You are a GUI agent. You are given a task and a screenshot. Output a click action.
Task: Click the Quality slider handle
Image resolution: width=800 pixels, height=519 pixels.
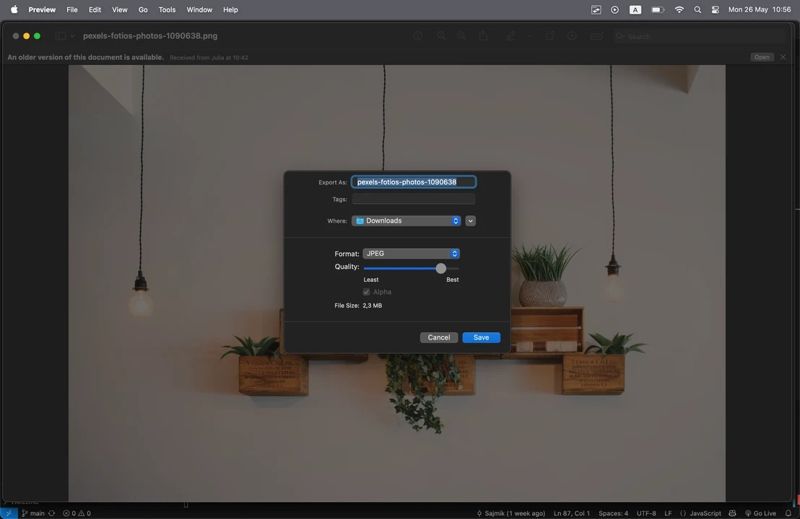coord(441,268)
